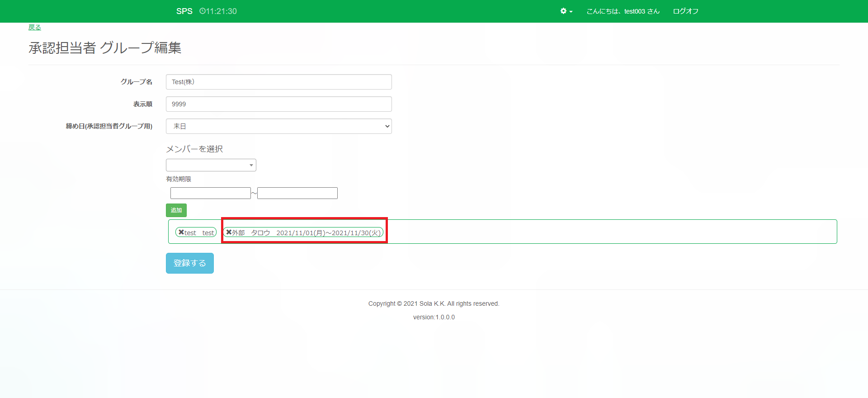Focus the グループ名 field containing Test(株)

tap(278, 82)
